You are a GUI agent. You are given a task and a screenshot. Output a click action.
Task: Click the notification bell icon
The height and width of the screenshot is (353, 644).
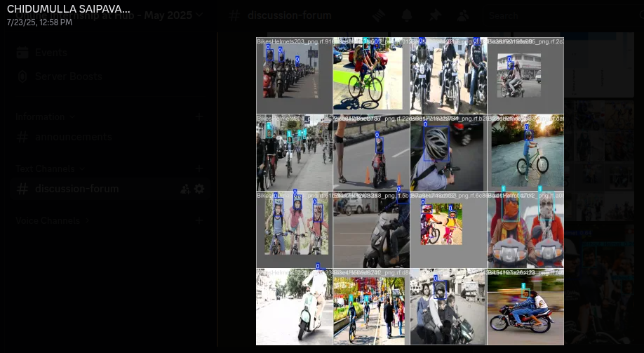tap(407, 15)
